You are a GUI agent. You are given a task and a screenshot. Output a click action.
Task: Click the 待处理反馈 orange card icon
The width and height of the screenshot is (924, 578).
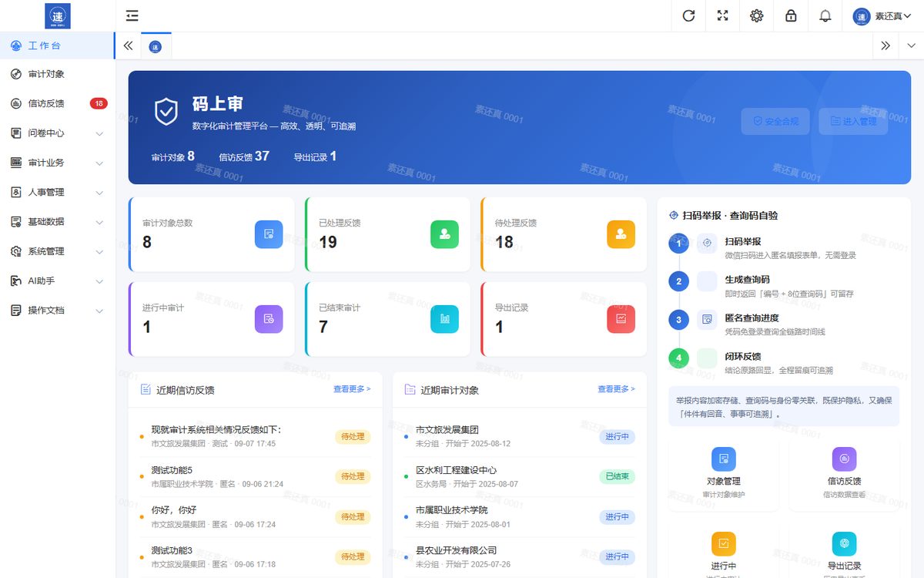pyautogui.click(x=621, y=234)
